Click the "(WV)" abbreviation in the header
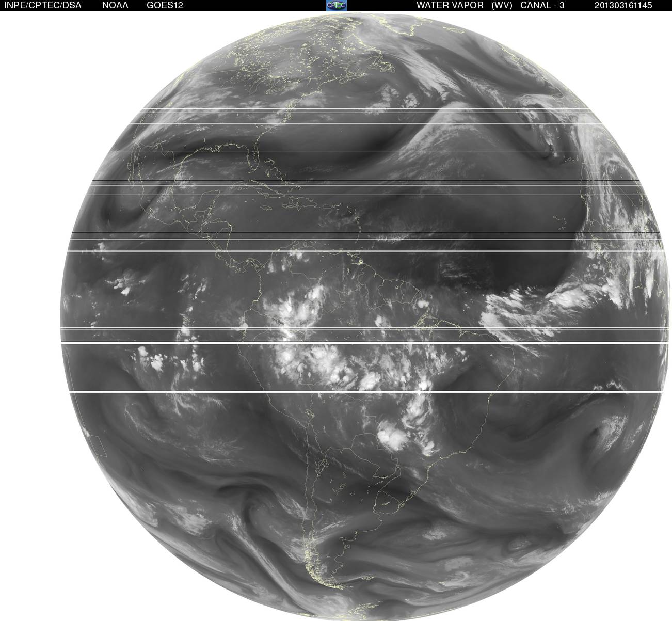 point(502,5)
